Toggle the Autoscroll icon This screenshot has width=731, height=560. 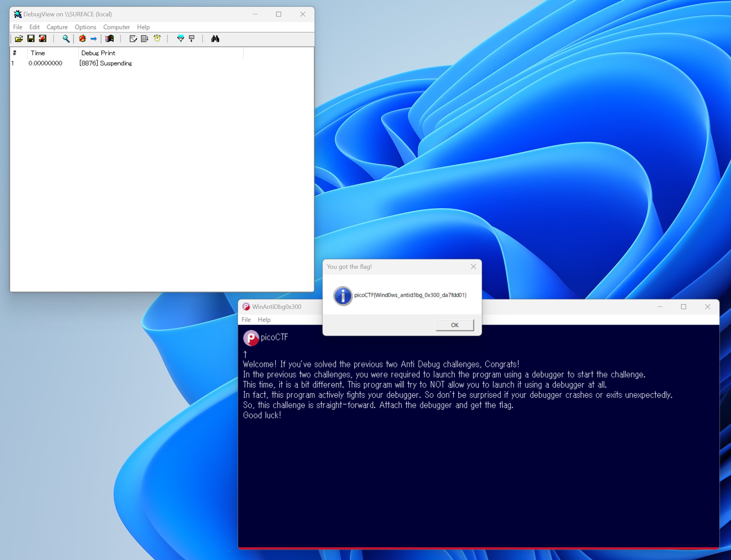(x=145, y=39)
